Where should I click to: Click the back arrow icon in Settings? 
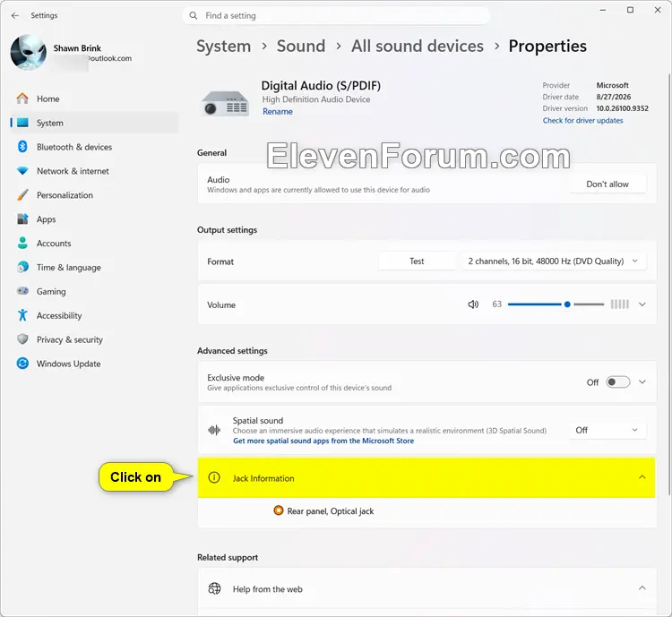coord(15,15)
